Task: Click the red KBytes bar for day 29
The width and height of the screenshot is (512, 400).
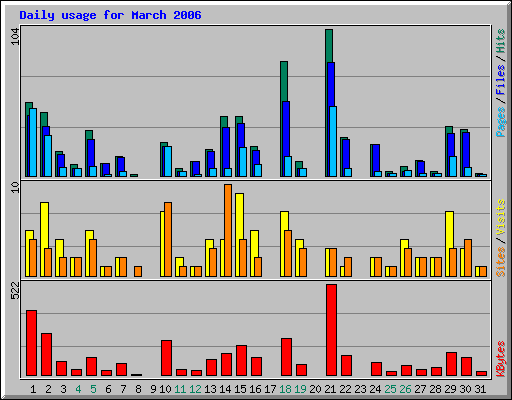Action: coord(451,364)
